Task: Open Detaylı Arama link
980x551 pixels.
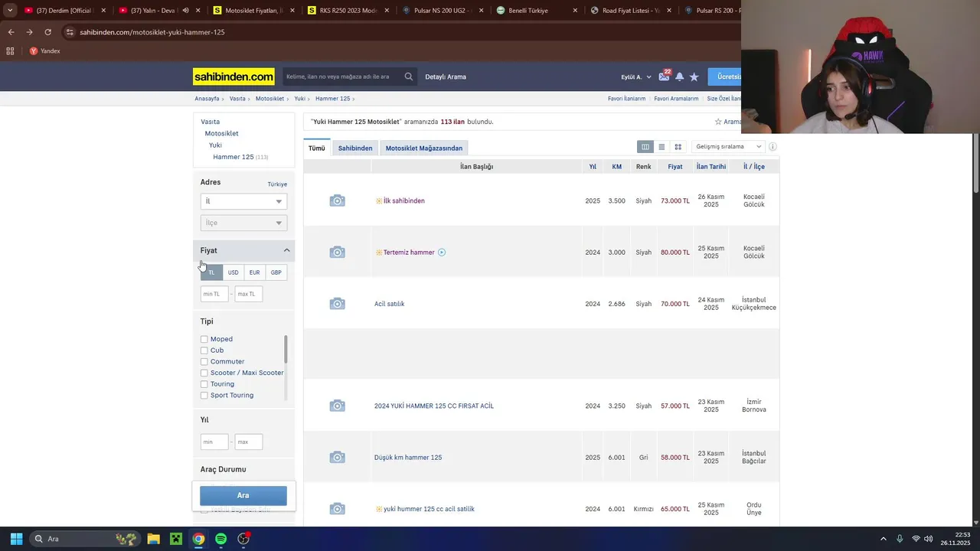Action: coord(446,77)
